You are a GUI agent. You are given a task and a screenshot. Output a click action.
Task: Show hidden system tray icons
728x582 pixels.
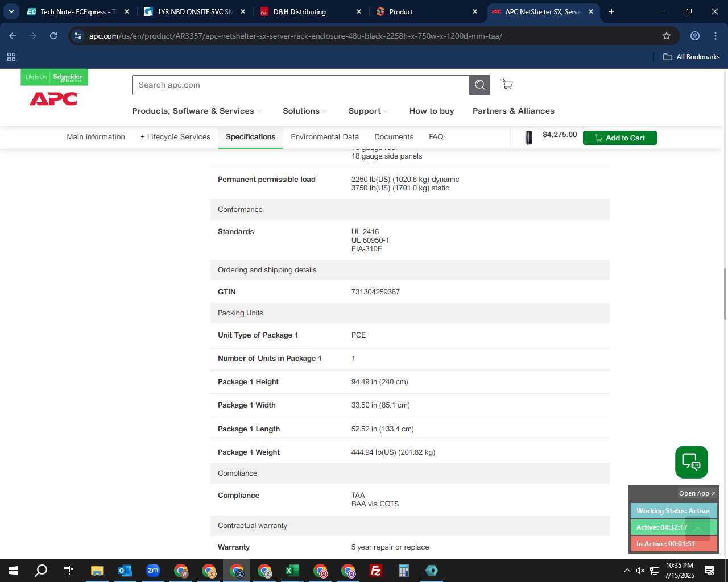(627, 571)
